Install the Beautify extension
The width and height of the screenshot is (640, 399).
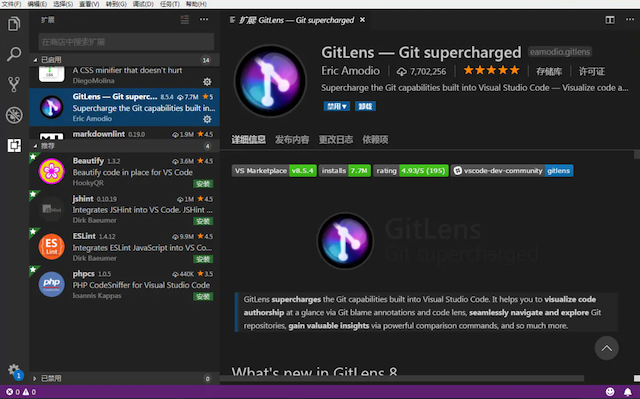pos(203,184)
